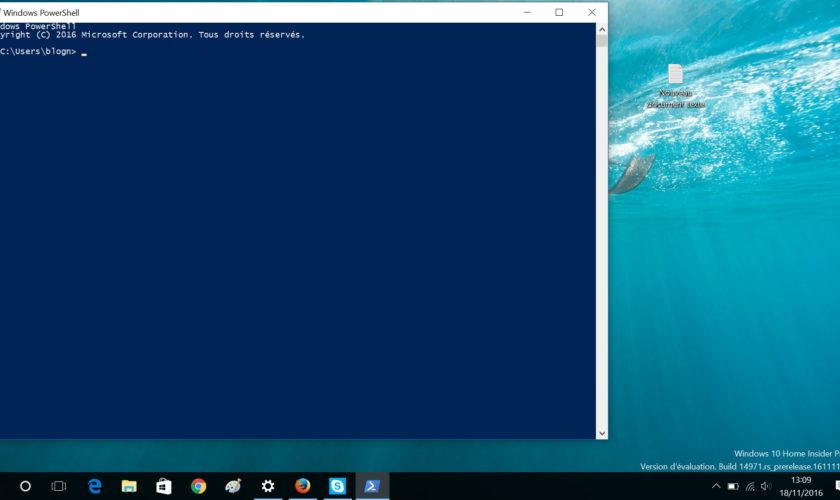
Task: Open Cortana search circle on taskbar
Action: coord(25,486)
